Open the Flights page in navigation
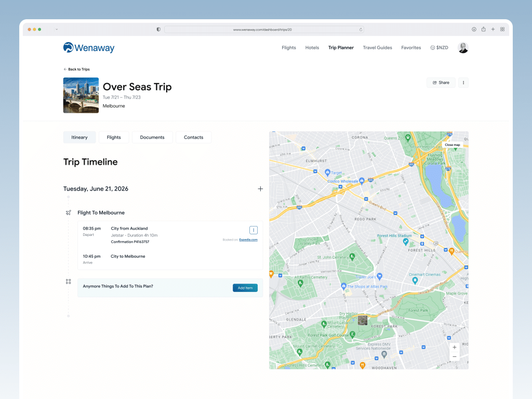The height and width of the screenshot is (399, 532). coord(289,48)
